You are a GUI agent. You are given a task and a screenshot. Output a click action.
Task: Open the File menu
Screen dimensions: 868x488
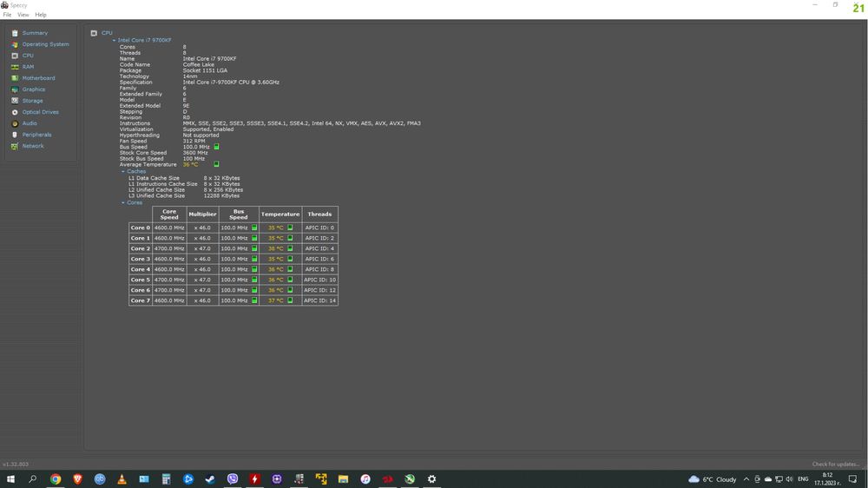point(7,15)
